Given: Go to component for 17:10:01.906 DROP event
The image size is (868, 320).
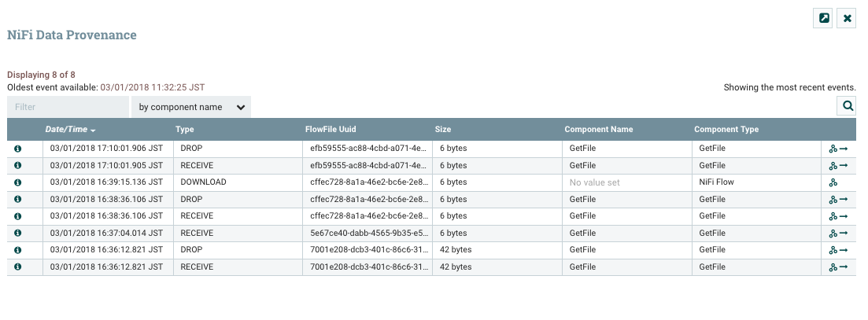Looking at the screenshot, I should pos(844,148).
